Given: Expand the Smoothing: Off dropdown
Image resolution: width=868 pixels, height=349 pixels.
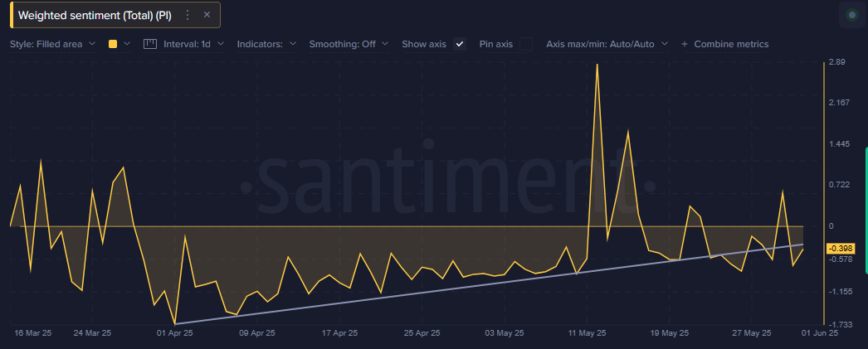Looking at the screenshot, I should coord(349,44).
